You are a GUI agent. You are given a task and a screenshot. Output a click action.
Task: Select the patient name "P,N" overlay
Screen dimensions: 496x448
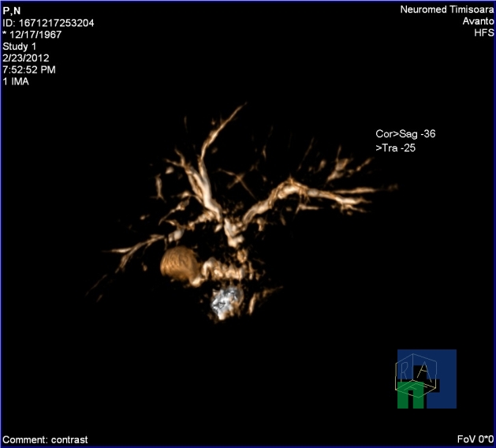tap(12, 11)
